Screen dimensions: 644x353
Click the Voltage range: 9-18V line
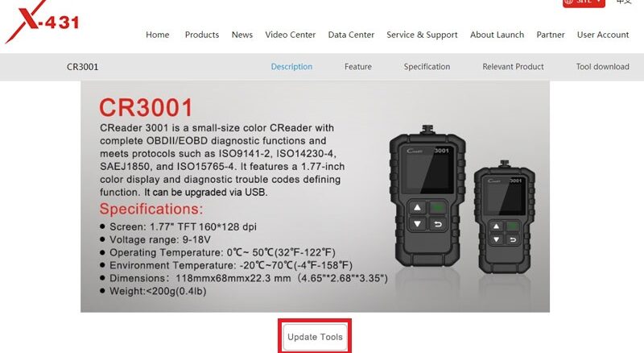tap(155, 239)
